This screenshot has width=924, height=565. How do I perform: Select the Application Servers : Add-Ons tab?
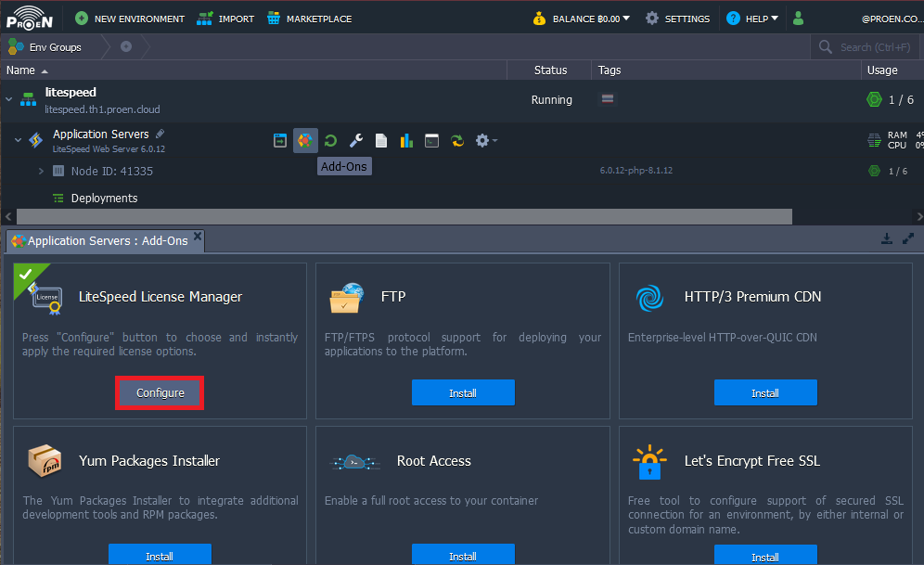tap(106, 240)
